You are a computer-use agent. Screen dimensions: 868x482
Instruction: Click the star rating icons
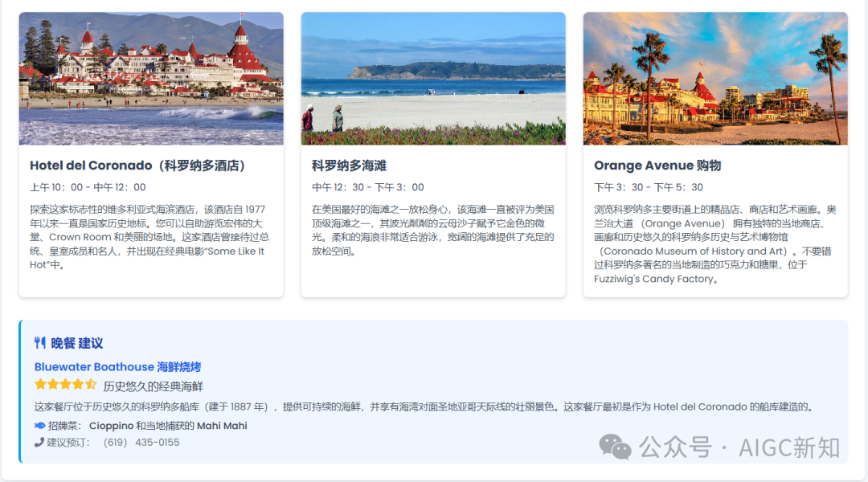coord(65,385)
